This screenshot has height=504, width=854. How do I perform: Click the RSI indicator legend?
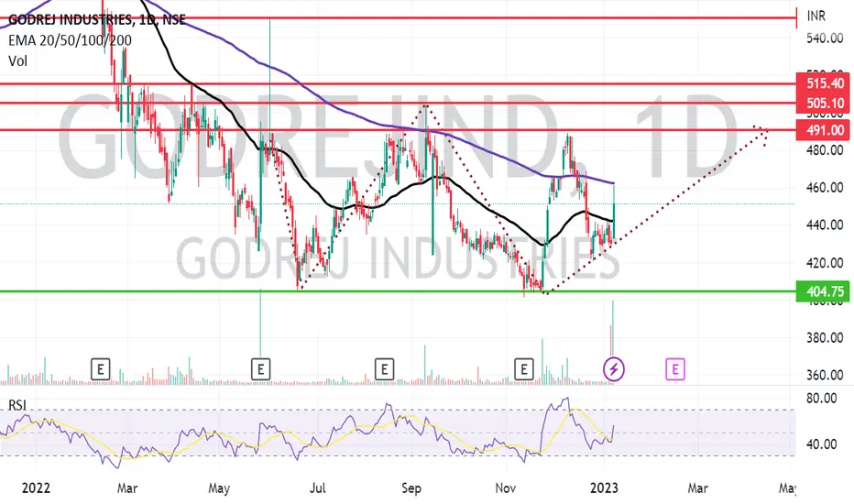tap(17, 405)
